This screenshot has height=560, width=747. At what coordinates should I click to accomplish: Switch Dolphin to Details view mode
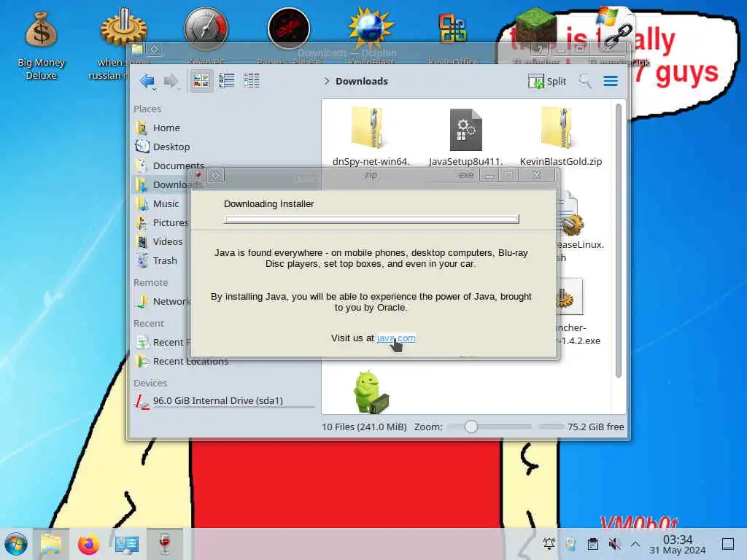click(252, 80)
